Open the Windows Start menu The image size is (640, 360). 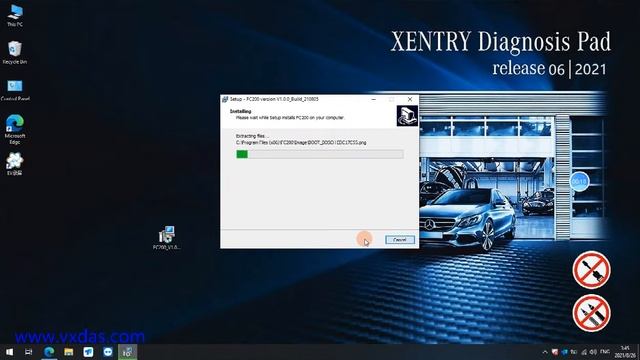(9, 352)
